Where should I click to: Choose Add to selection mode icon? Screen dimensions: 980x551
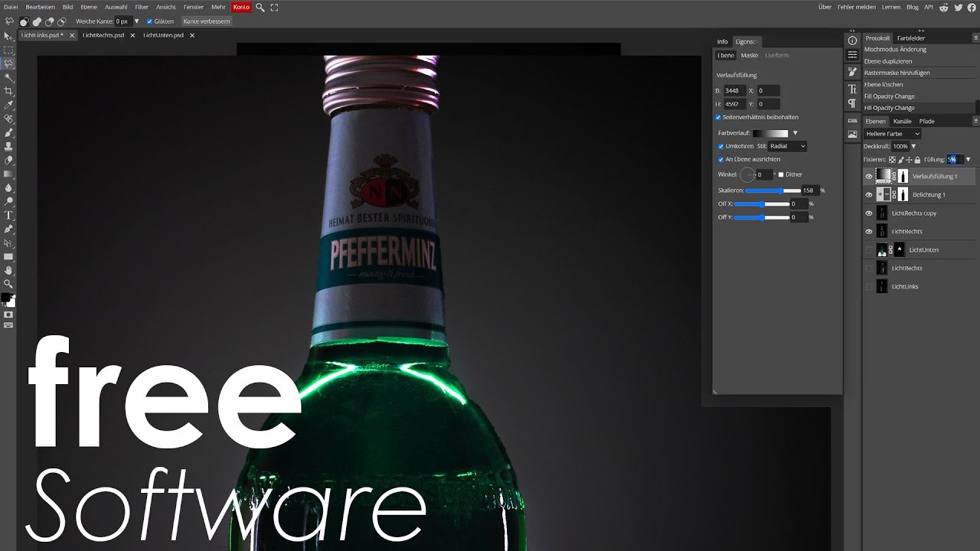point(37,21)
